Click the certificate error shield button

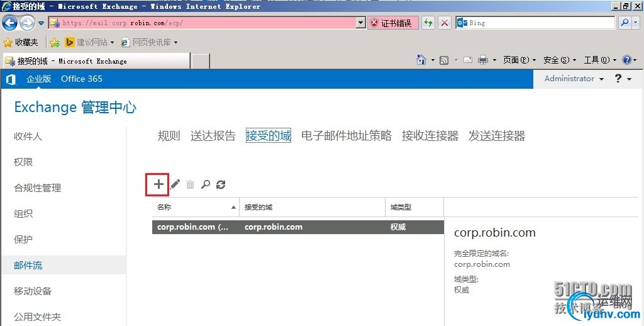(393, 23)
